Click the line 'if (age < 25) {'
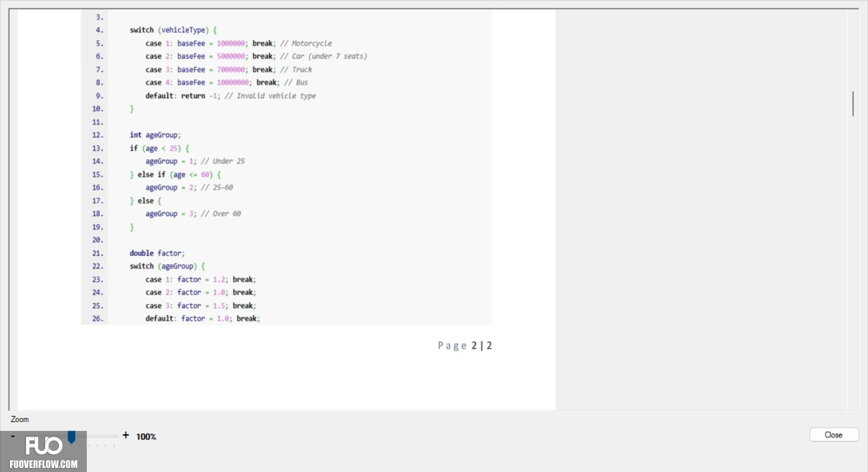 coord(160,148)
